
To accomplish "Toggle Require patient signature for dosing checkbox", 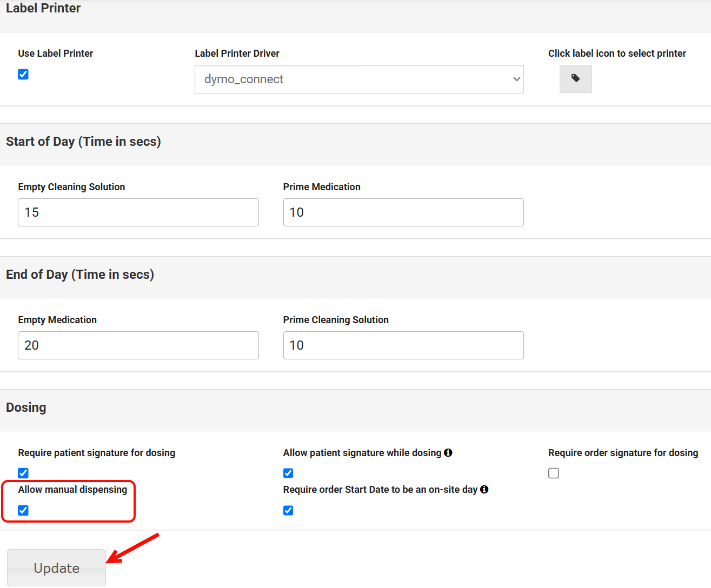I will pyautogui.click(x=23, y=473).
